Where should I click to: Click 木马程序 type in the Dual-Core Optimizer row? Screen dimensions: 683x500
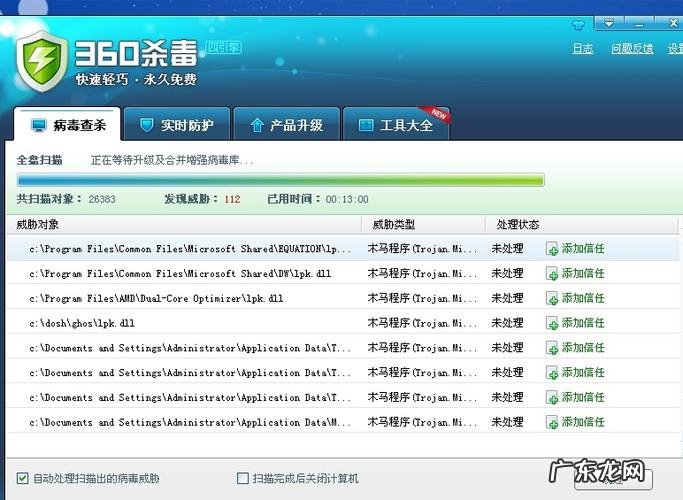click(x=422, y=298)
